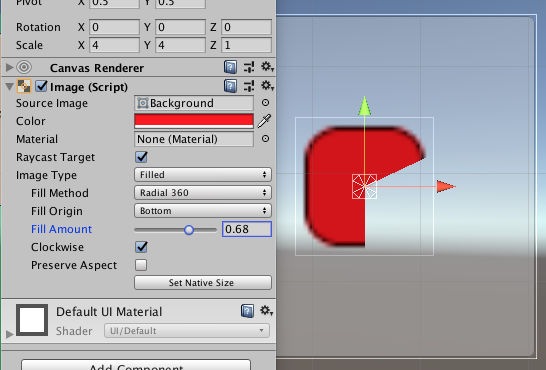Viewport: 546px width, 370px height.
Task: Open Canvas Renderer help reference icon
Action: click(230, 67)
